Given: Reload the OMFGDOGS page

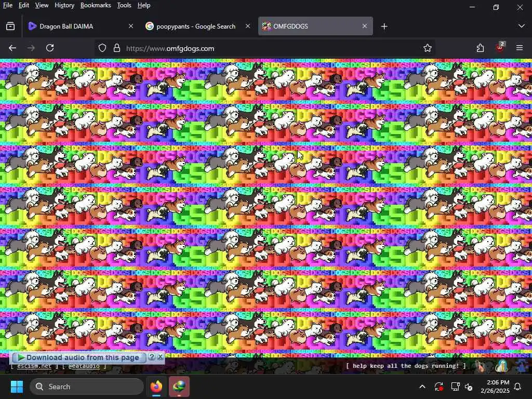Looking at the screenshot, I should (50, 48).
